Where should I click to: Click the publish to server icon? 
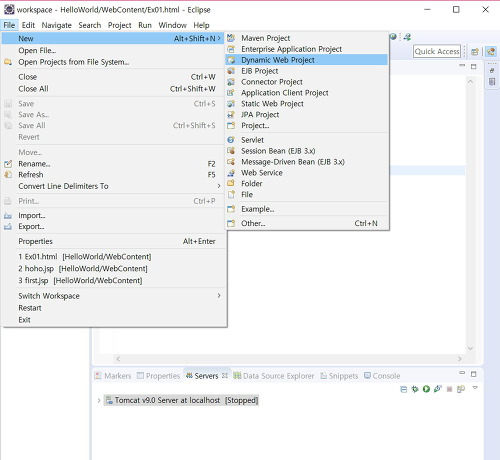(x=461, y=389)
